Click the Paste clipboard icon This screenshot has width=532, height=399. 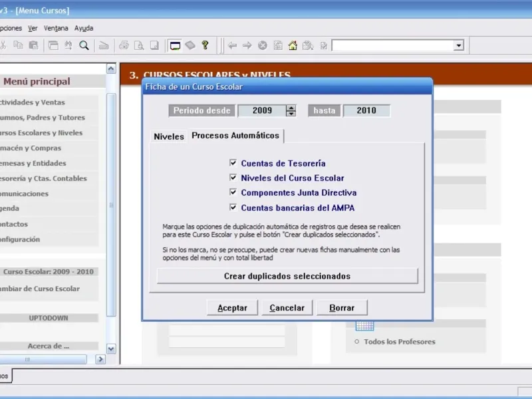coord(33,45)
